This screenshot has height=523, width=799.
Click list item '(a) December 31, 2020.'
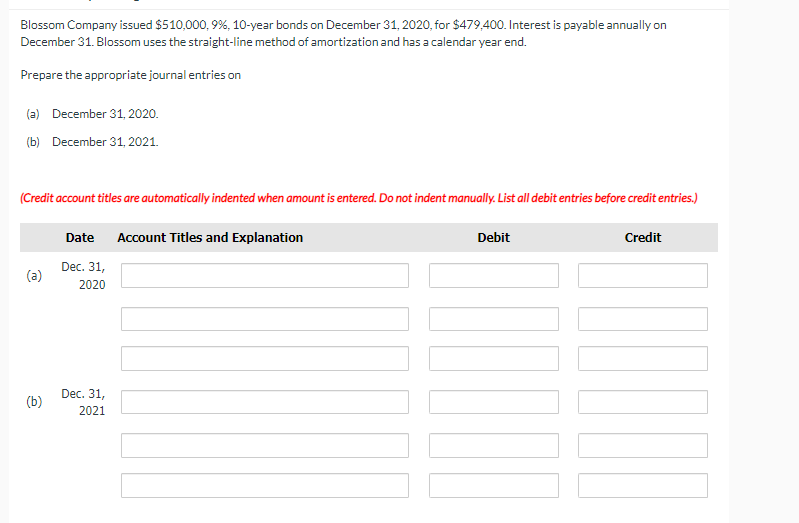point(92,114)
